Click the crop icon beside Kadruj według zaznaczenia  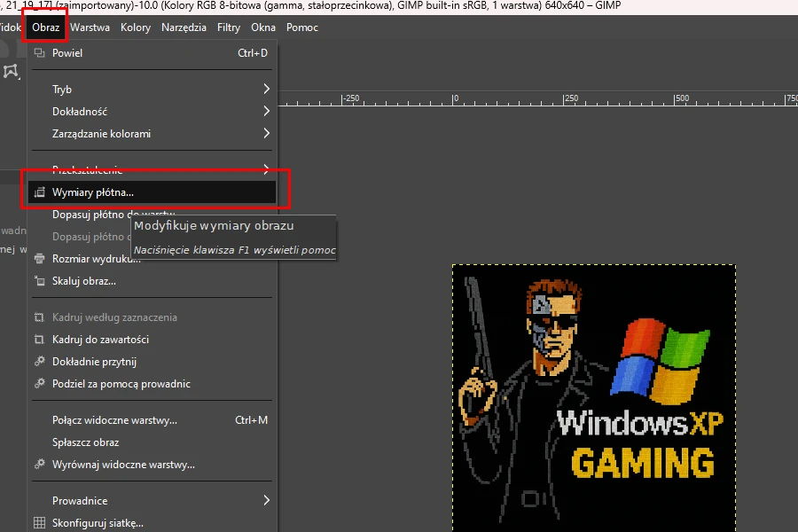click(39, 317)
